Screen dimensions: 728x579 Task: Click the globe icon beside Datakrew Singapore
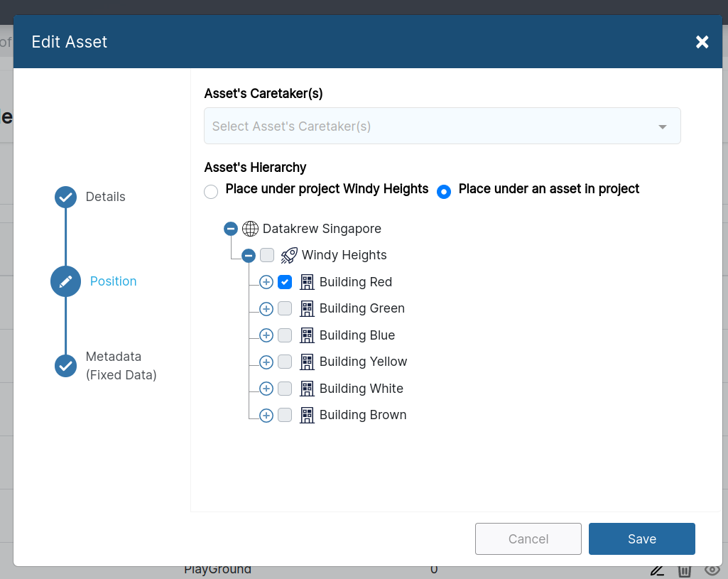pos(250,229)
